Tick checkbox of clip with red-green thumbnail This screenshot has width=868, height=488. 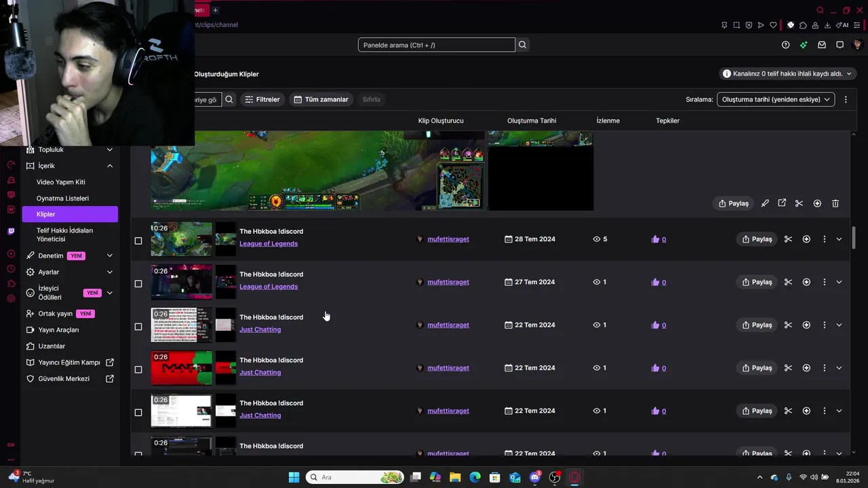click(138, 369)
